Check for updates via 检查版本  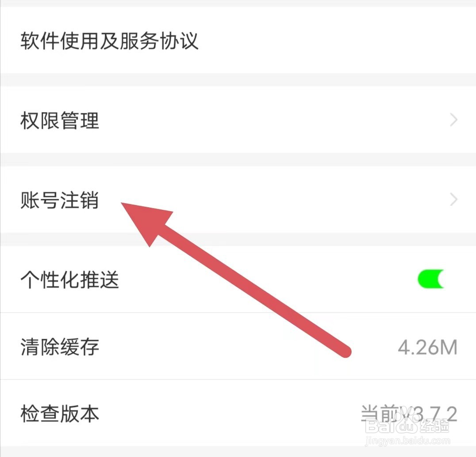[238, 413]
